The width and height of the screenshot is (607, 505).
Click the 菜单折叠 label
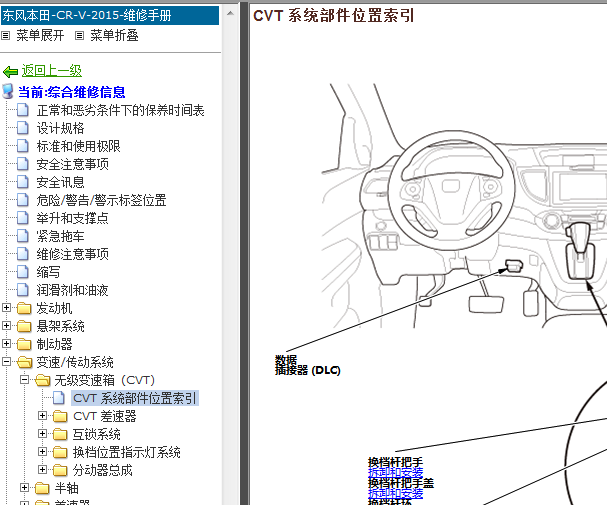pyautogui.click(x=114, y=36)
